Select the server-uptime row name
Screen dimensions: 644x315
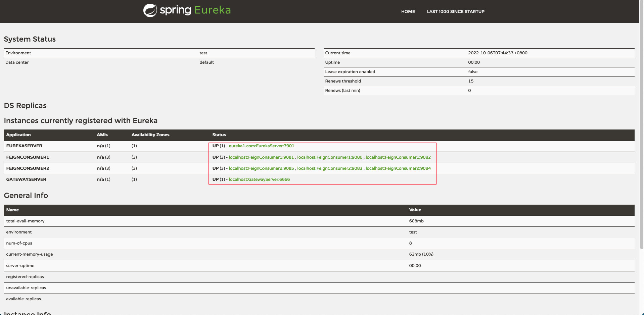tap(20, 266)
